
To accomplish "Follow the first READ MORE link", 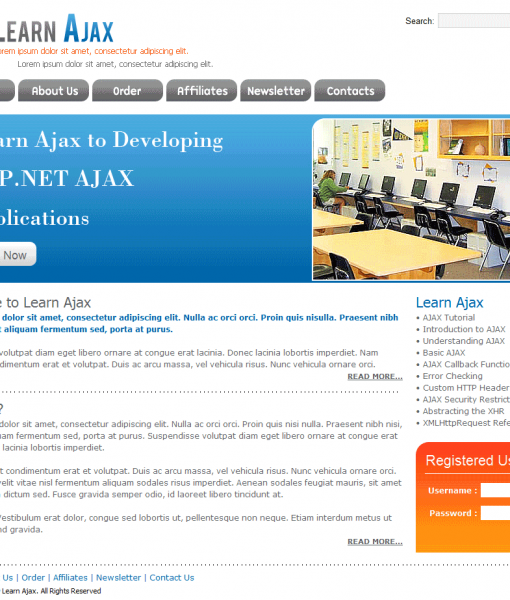I will click(x=375, y=377).
